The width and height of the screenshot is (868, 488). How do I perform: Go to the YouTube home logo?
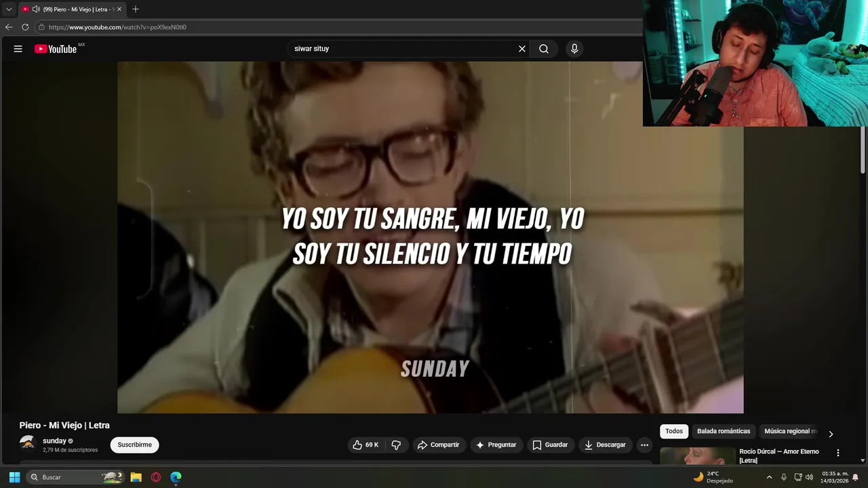[56, 49]
